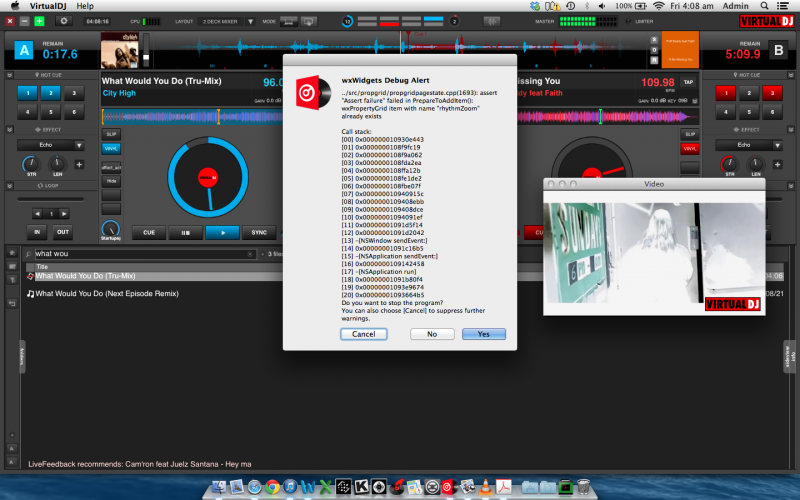Screen dimensions: 800x500
Task: Add effect slot with plus on deck A
Action: (79, 164)
